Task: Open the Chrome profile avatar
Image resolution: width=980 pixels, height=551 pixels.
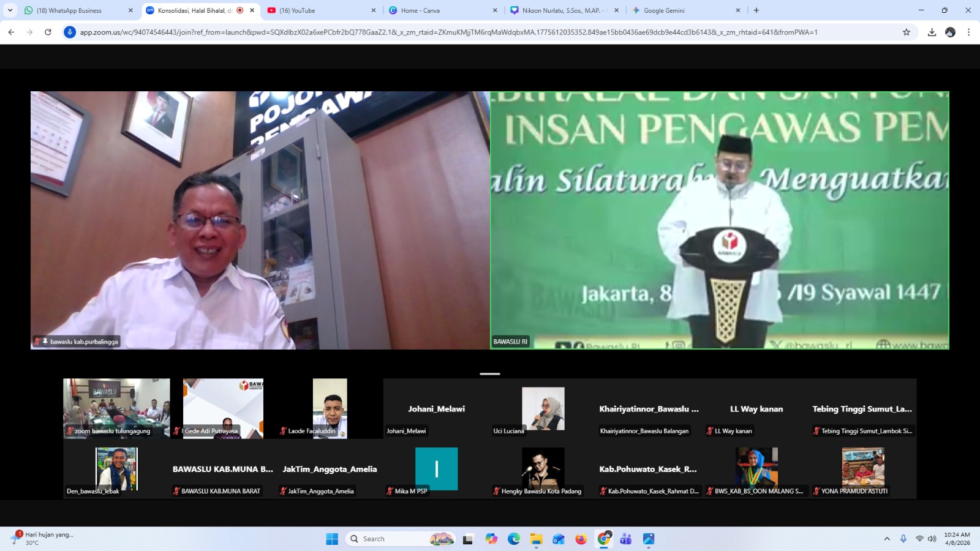Action: point(950,32)
